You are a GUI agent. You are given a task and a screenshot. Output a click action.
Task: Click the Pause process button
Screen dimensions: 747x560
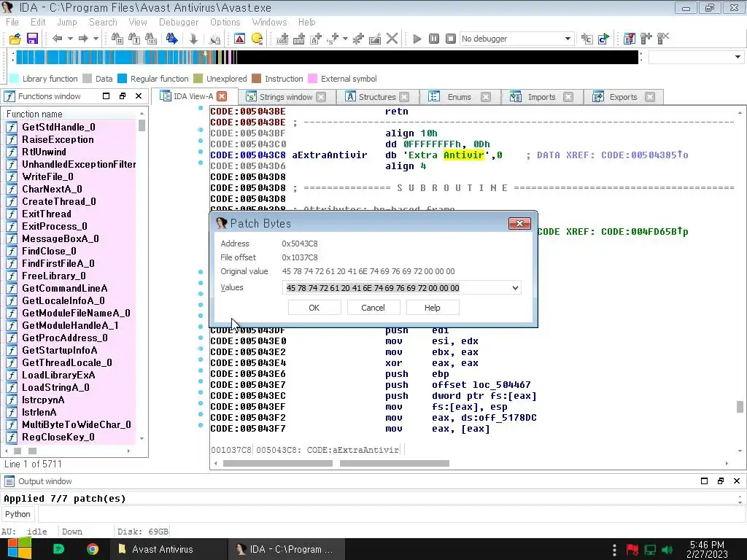click(433, 39)
